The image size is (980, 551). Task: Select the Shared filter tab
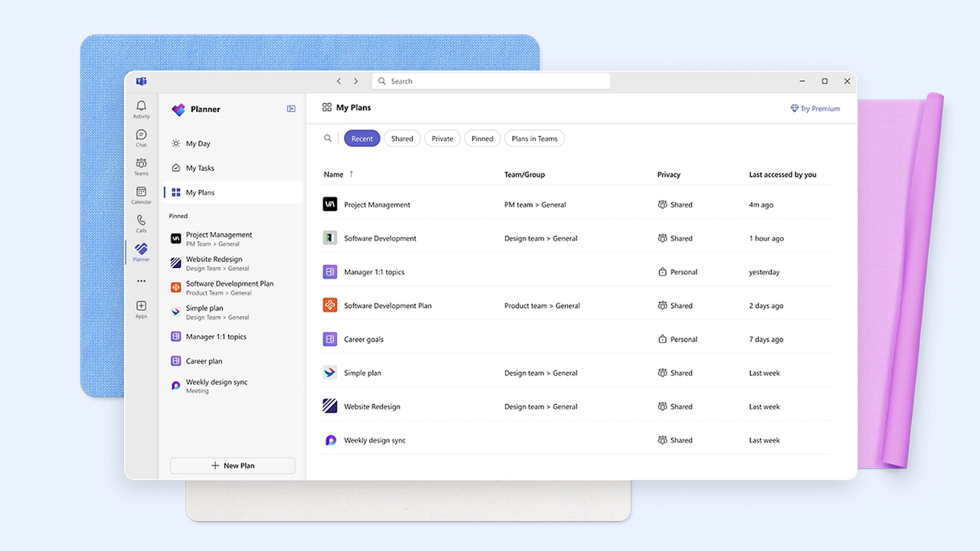402,139
